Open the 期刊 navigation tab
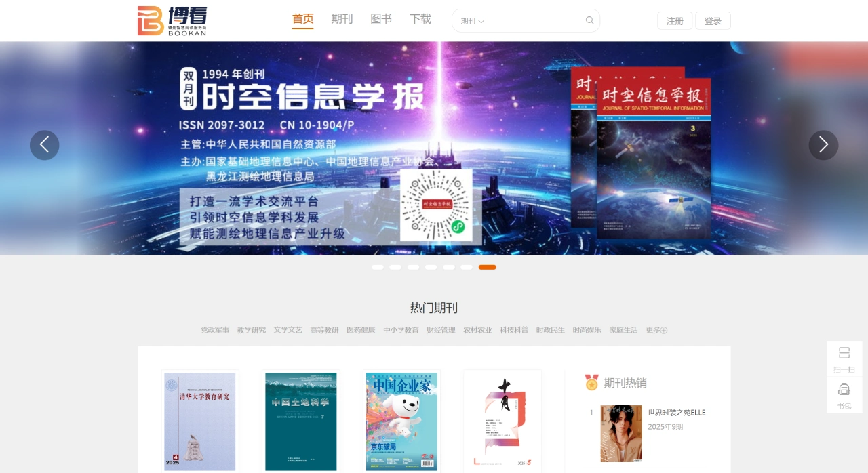 [342, 19]
